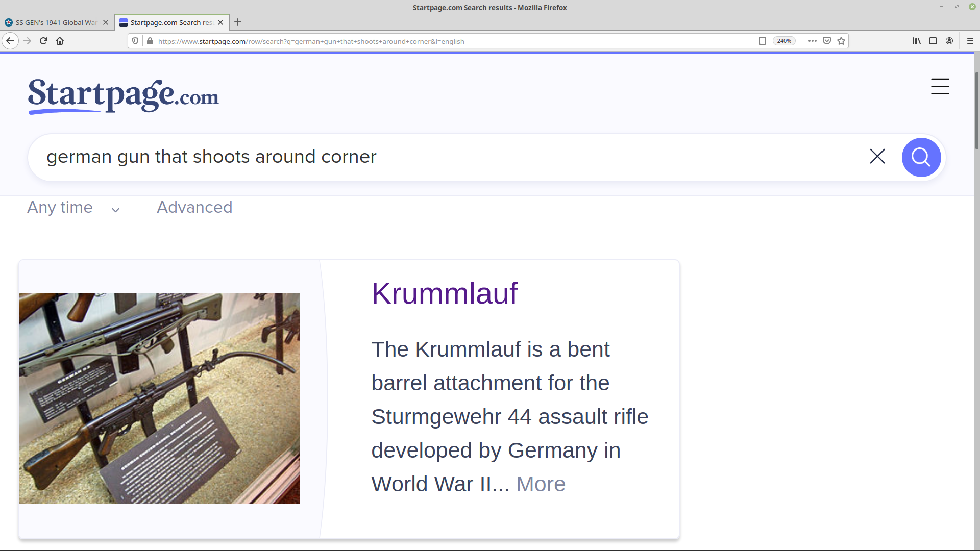Open Startpage hamburger menu on page
Viewport: 980px width, 551px height.
pyautogui.click(x=940, y=86)
